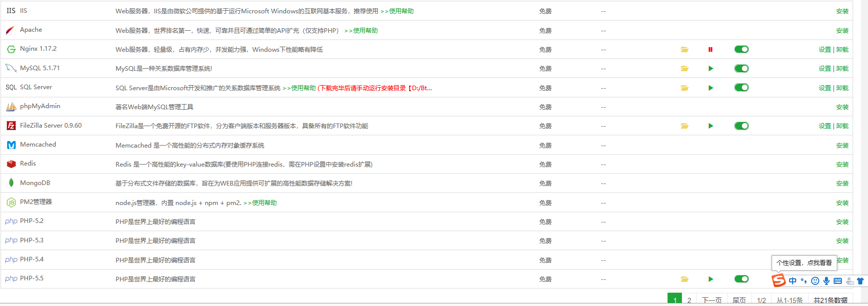
Task: Open SQL Server usage help link
Action: tap(299, 88)
